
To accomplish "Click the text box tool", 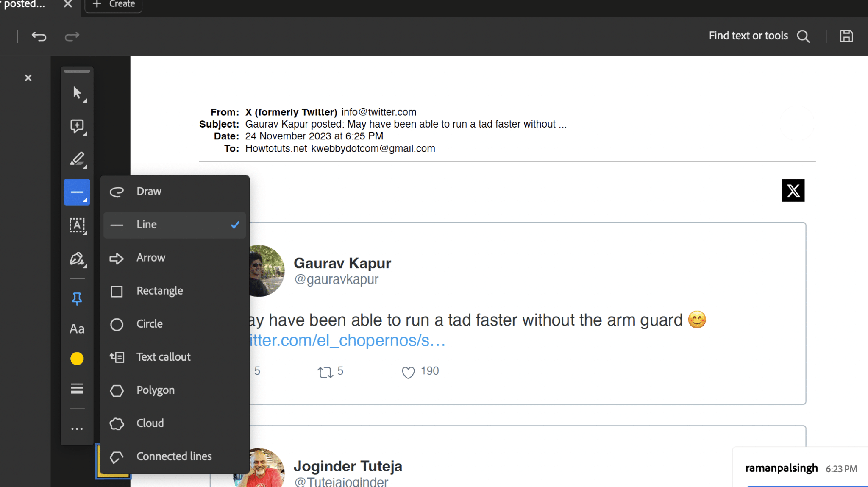I will click(77, 225).
